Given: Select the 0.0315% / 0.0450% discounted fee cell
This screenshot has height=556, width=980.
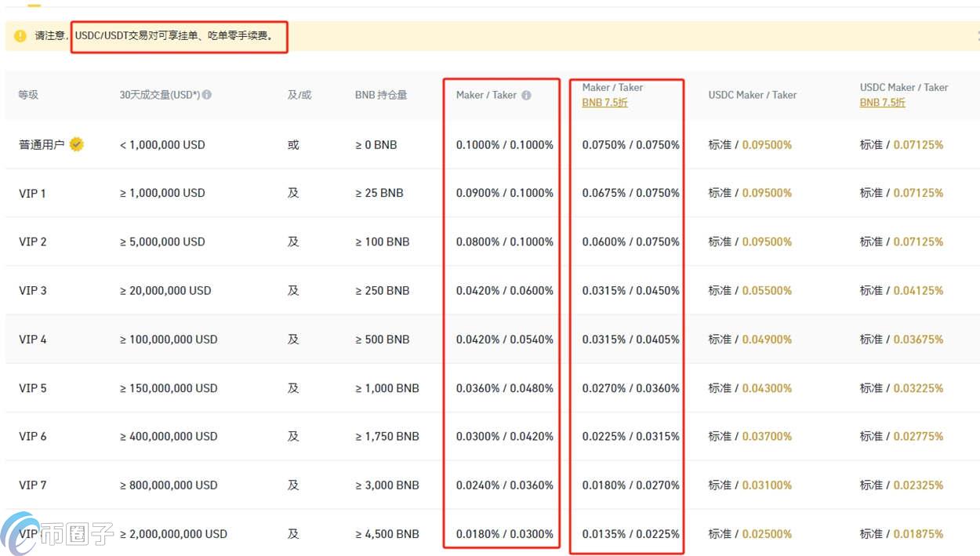Looking at the screenshot, I should pos(631,290).
